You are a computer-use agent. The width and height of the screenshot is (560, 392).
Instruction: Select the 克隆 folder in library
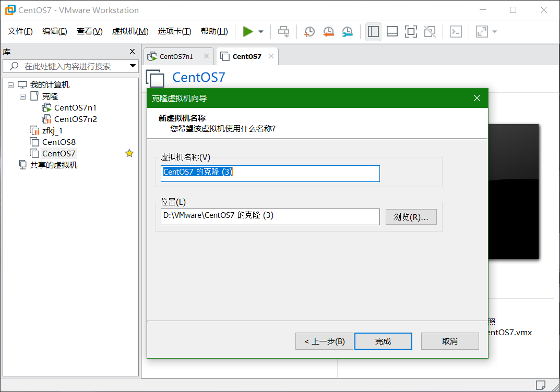pyautogui.click(x=50, y=96)
